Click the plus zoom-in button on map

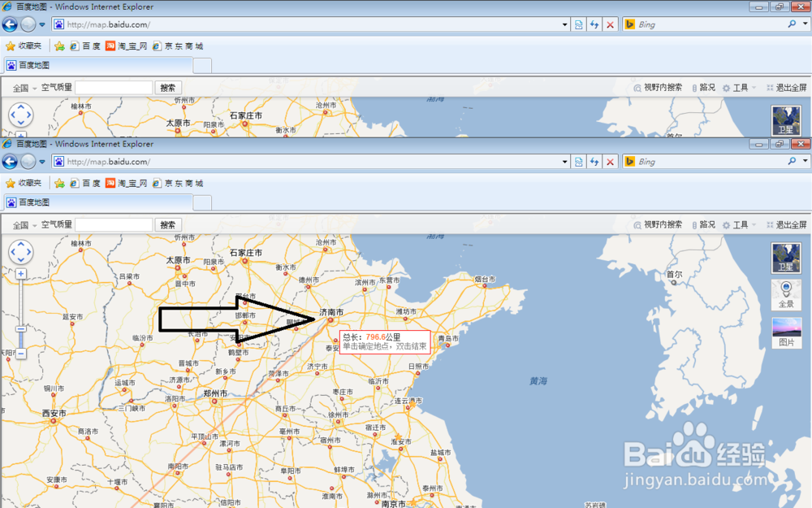coord(21,274)
